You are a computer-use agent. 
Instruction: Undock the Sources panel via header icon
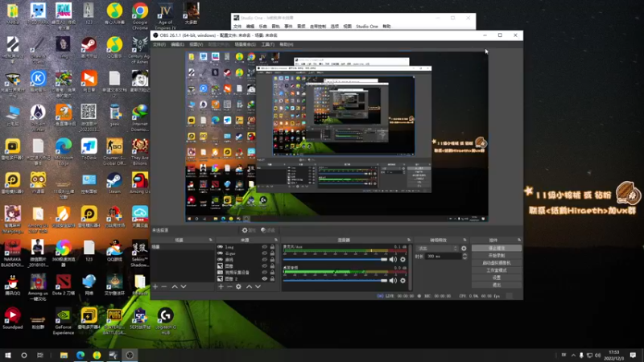tap(276, 240)
